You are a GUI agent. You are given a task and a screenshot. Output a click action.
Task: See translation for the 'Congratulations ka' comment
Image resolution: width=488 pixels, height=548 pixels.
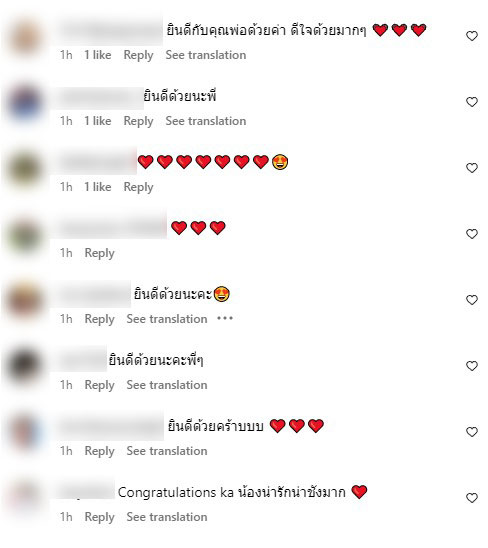tap(167, 517)
